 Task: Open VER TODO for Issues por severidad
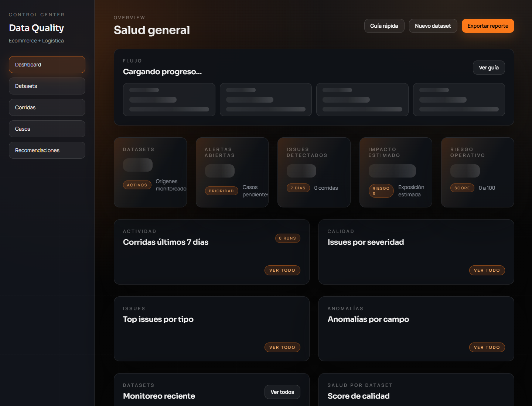click(487, 270)
